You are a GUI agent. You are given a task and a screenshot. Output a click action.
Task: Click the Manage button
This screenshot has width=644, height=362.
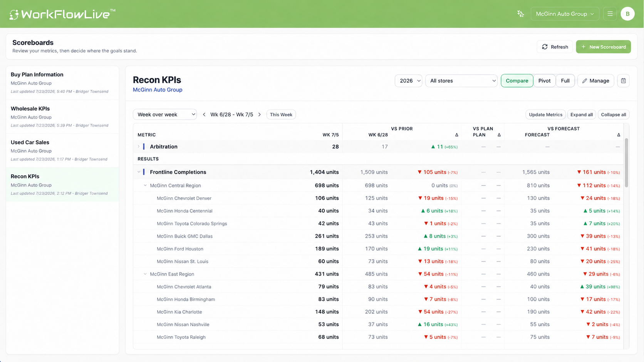tap(595, 81)
